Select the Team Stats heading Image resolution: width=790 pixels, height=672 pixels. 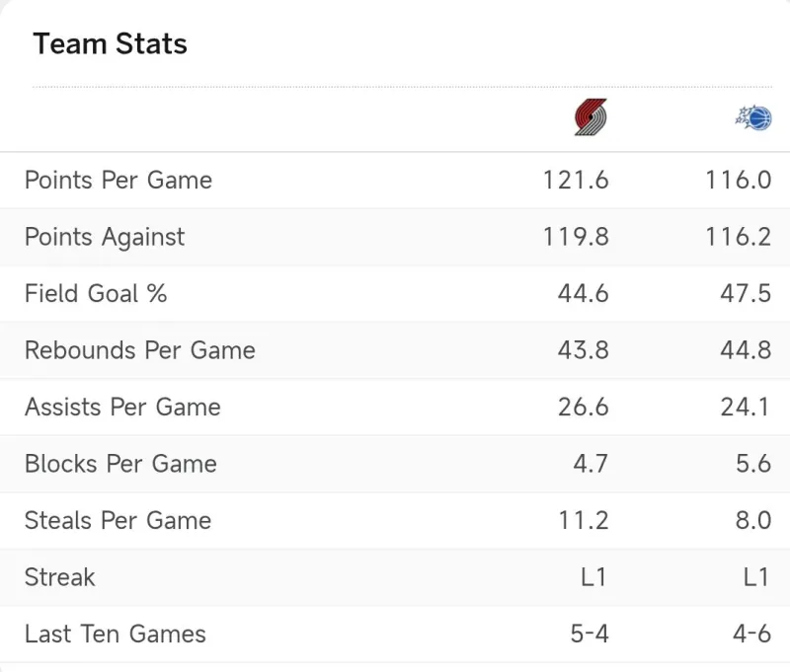point(111,44)
